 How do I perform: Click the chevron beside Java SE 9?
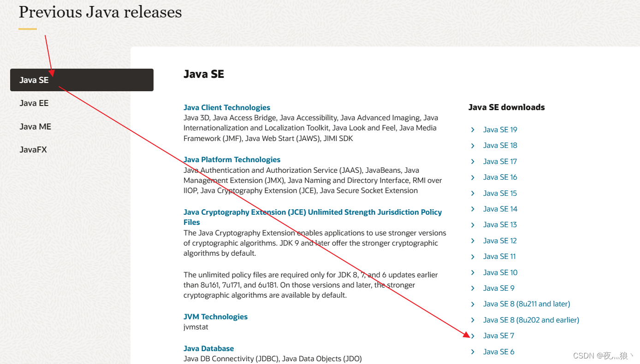[473, 288]
